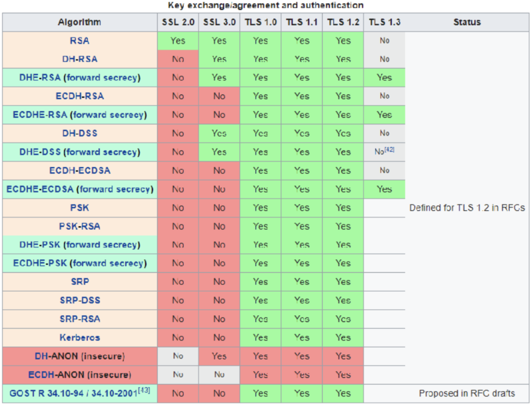
Task: Select the TLS 1.2 column header
Action: coord(343,22)
